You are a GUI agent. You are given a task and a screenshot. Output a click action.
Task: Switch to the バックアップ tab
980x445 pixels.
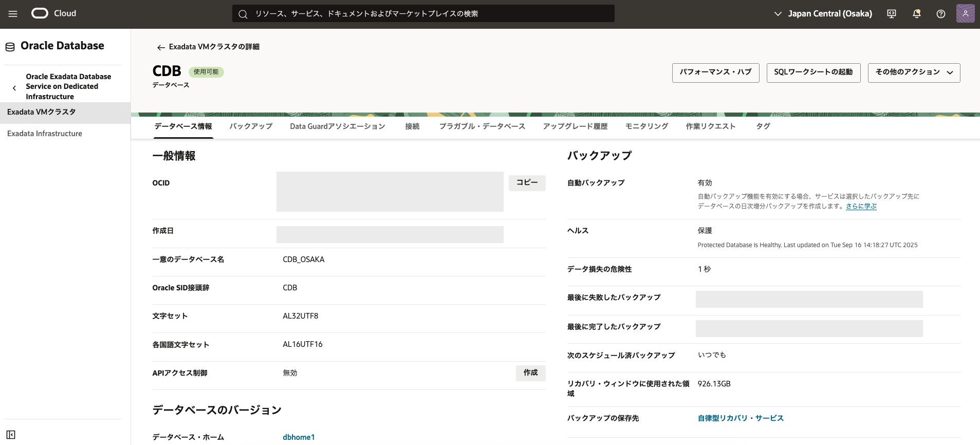coord(251,126)
